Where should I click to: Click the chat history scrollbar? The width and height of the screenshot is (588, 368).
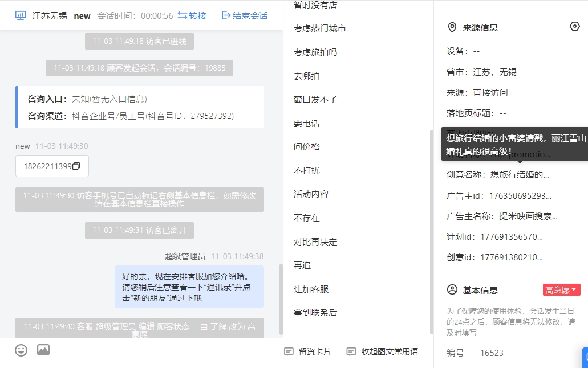pyautogui.click(x=281, y=299)
